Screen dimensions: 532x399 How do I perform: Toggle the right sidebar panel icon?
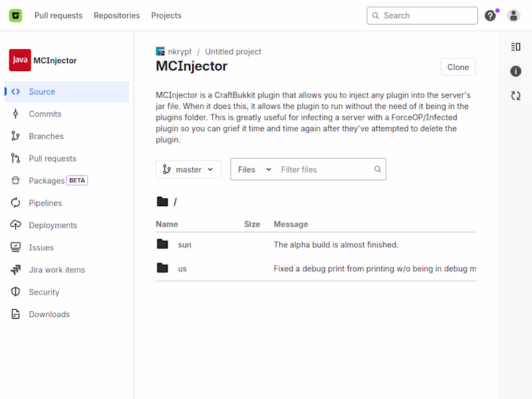point(515,47)
